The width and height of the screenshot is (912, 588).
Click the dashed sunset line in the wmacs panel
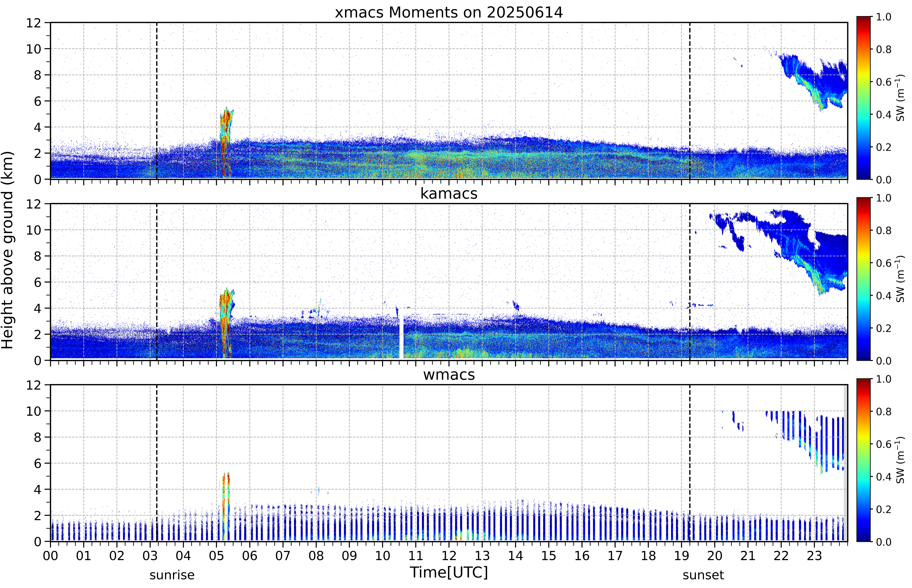pos(690,463)
